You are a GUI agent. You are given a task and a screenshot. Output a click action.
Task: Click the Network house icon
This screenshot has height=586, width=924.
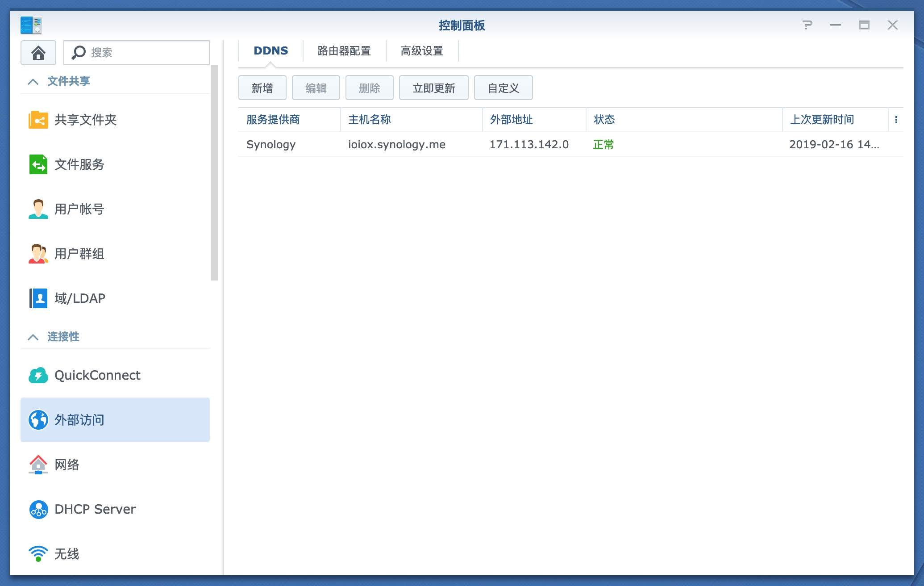(38, 465)
